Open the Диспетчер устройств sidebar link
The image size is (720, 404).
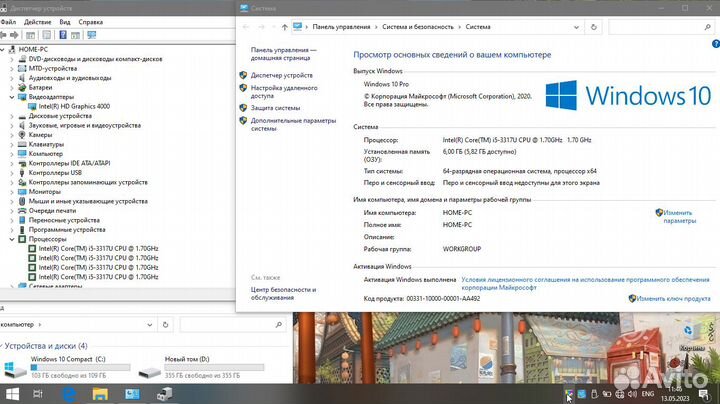point(281,75)
